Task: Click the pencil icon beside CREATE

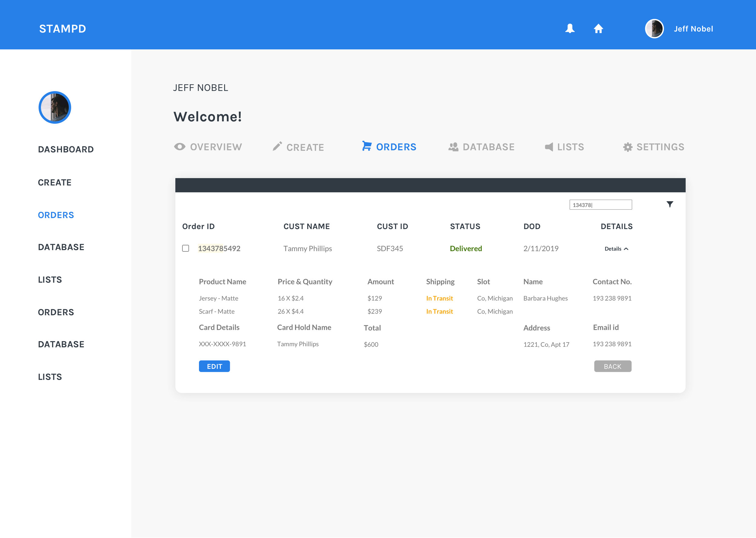Action: coord(277,146)
